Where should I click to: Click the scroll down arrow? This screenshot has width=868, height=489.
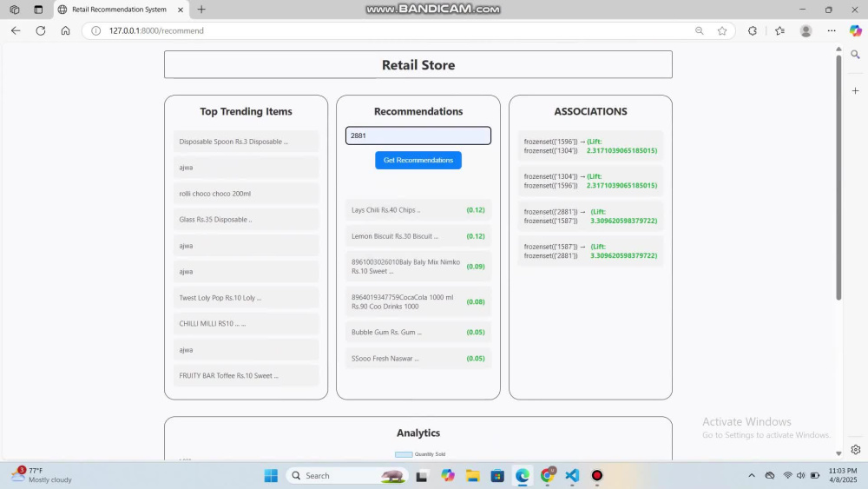[838, 453]
